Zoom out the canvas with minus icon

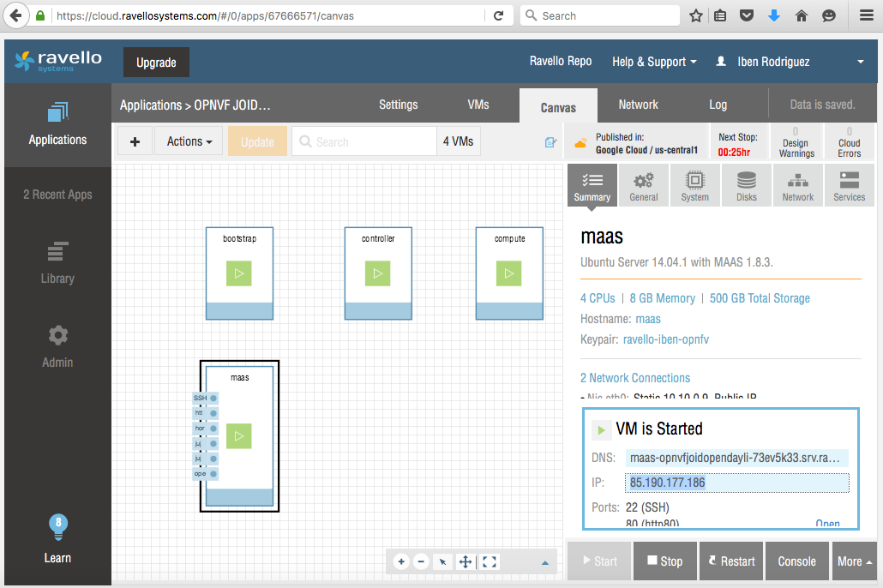pyautogui.click(x=421, y=561)
